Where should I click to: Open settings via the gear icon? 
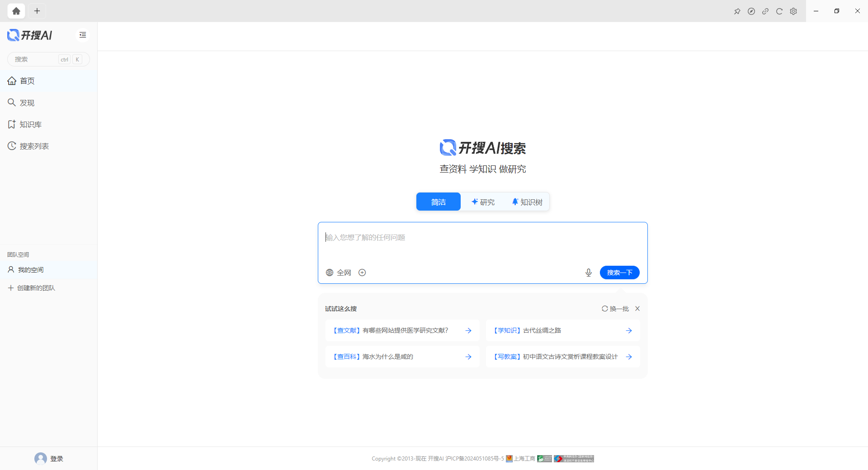pos(793,11)
